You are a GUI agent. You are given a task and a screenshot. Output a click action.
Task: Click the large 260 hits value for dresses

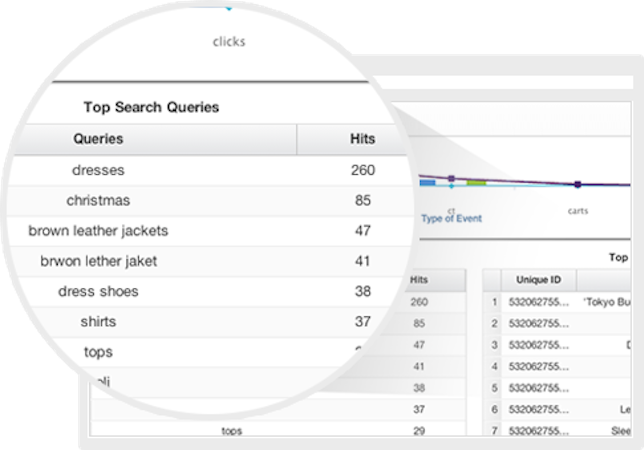(x=363, y=170)
